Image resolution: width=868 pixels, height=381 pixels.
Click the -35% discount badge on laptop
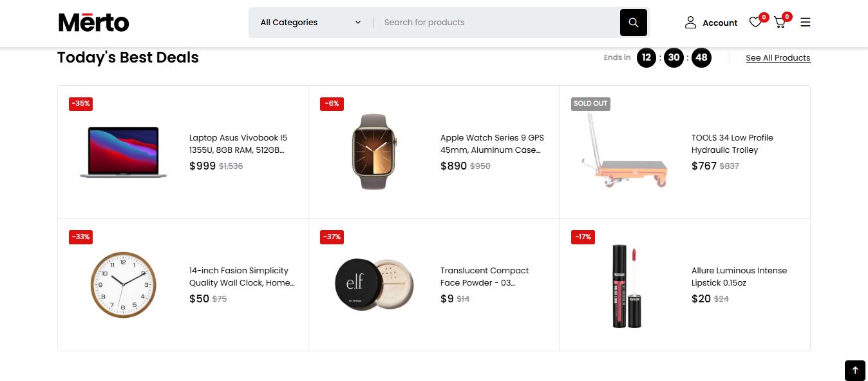coord(81,103)
